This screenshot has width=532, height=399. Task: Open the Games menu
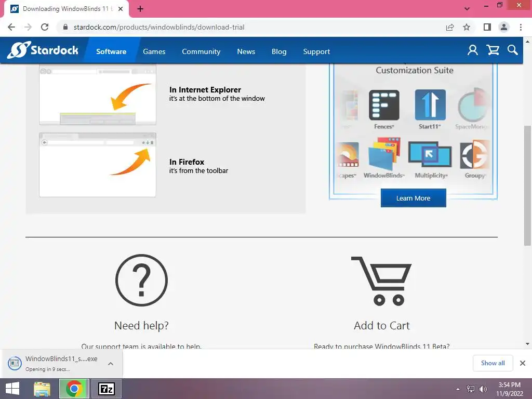click(154, 51)
